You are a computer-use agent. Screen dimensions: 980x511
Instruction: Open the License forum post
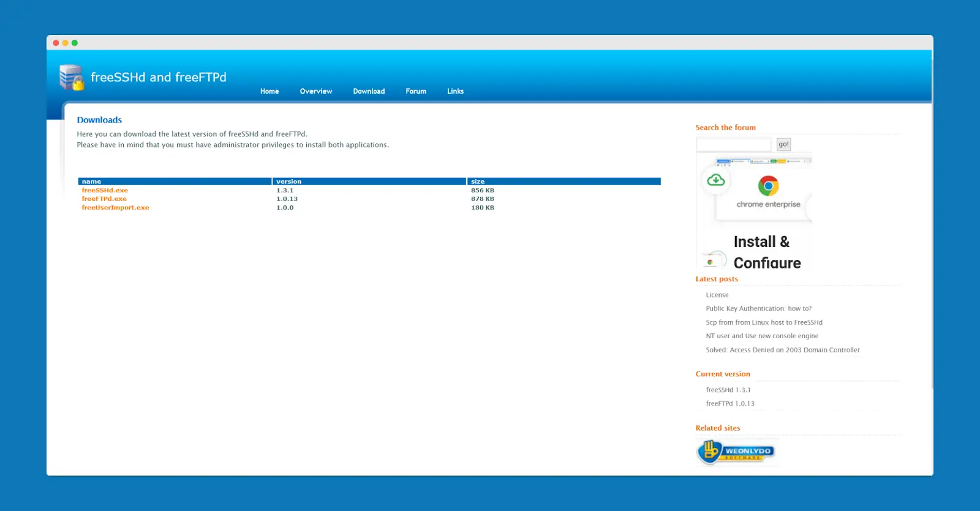(717, 295)
